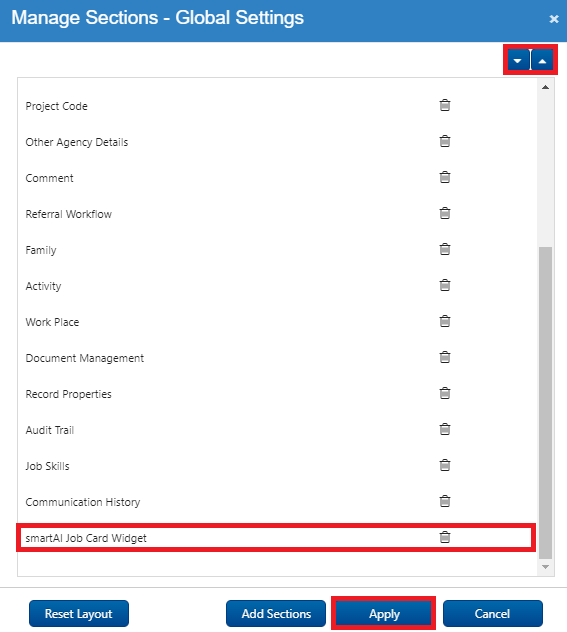Remove the Job Skills section
The width and height of the screenshot is (567, 632).
point(444,465)
